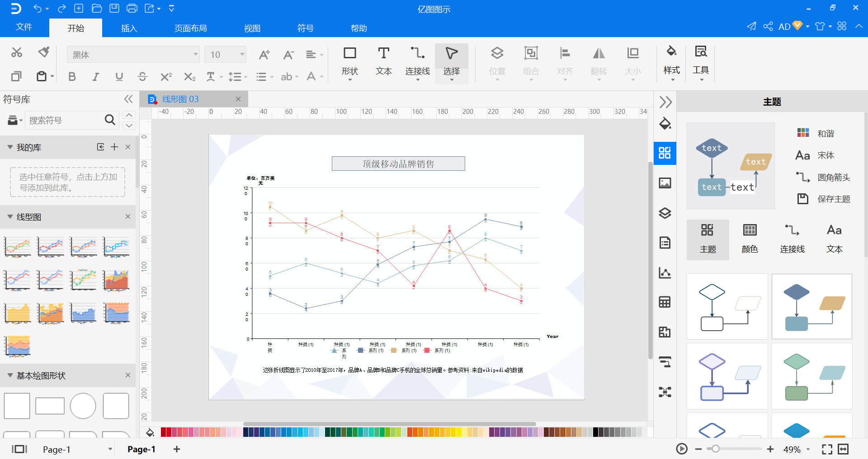Toggle Bold text formatting
The height and width of the screenshot is (459, 868).
(x=72, y=77)
